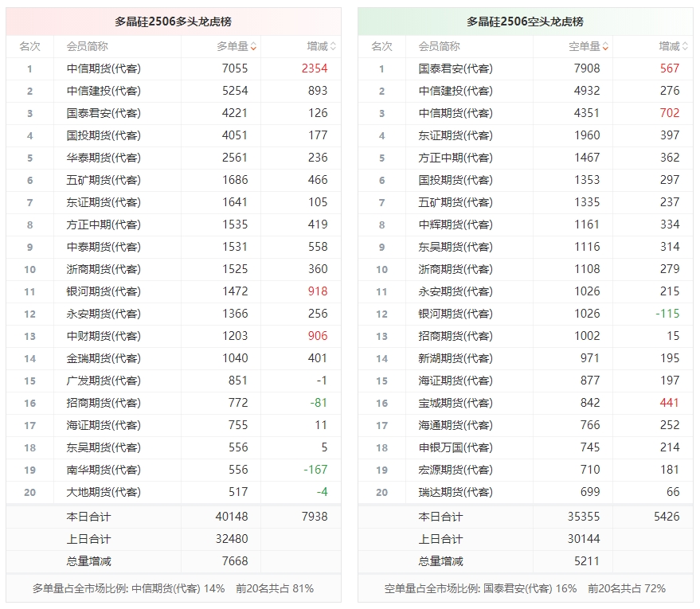
Task: Select 银河期货(代客) in short table
Action: click(456, 314)
